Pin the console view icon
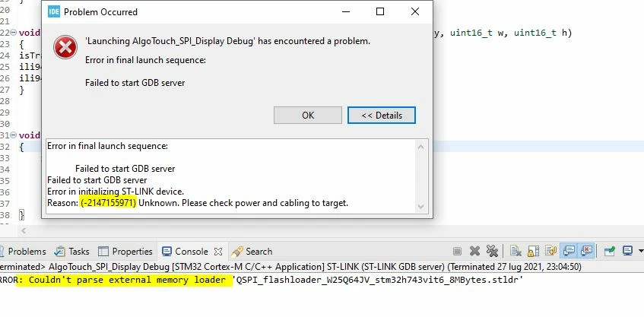Viewport: 644px width, 317px height. coord(610,251)
